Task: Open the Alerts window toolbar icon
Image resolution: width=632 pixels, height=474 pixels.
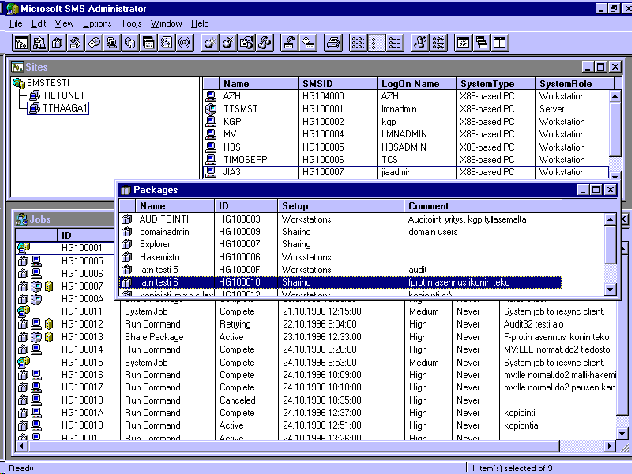Action: 94,42
